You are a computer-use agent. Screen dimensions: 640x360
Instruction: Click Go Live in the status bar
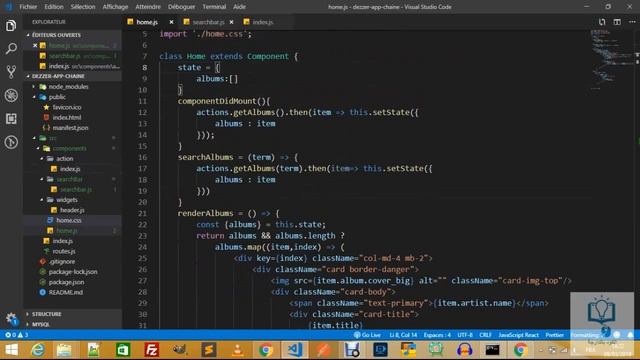367,335
